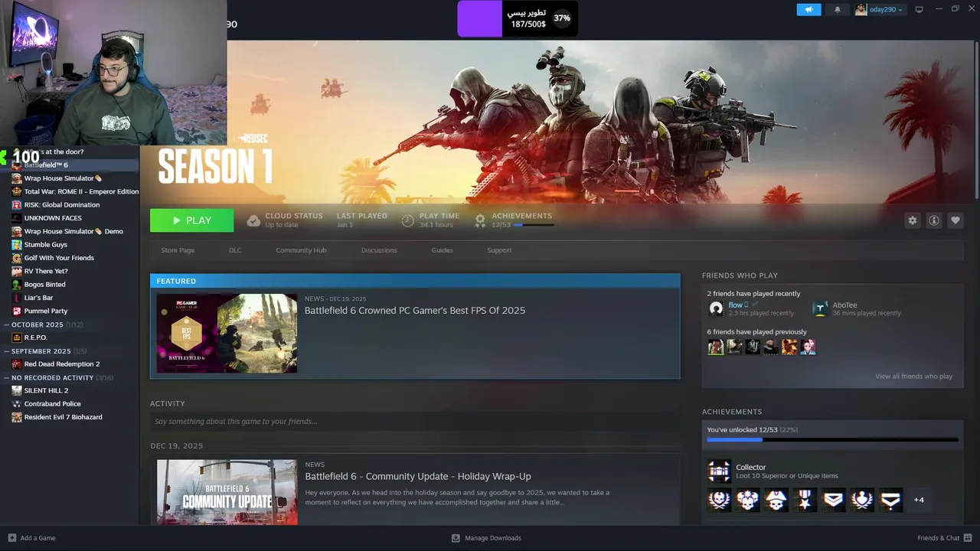
Task: Open the DLC tab
Action: (x=235, y=250)
